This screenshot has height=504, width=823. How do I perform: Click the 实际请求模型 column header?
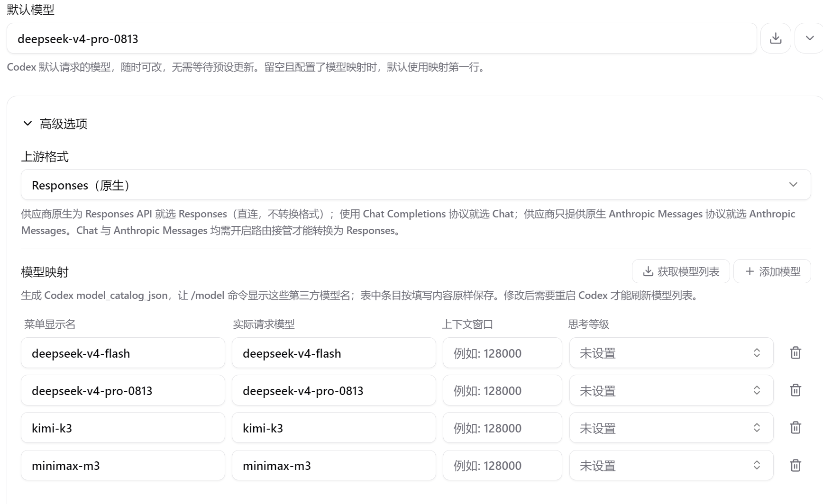click(x=264, y=324)
